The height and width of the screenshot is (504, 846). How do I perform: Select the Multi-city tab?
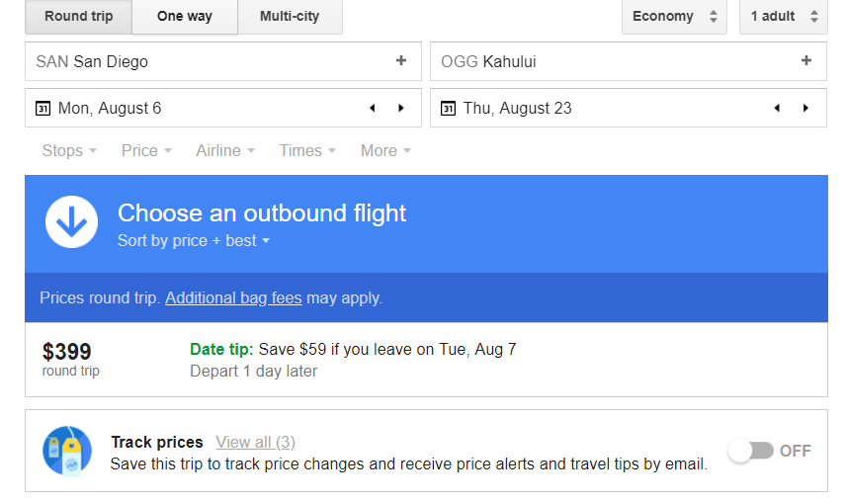coord(290,17)
